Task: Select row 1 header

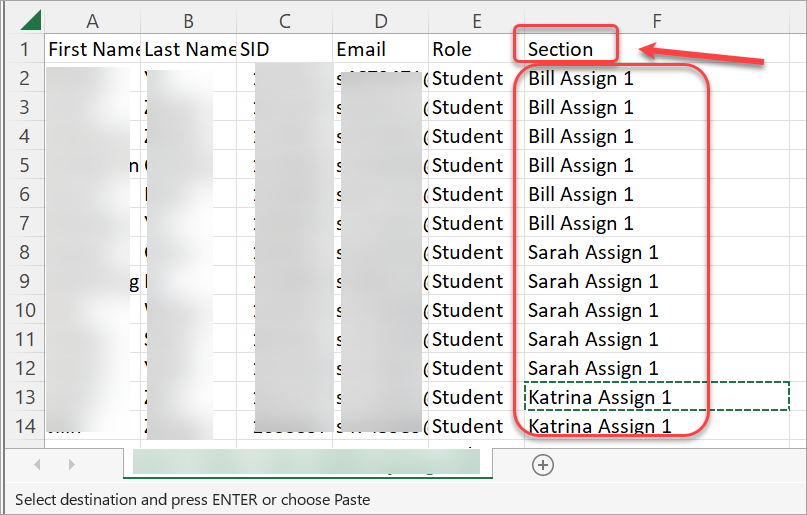Action: (x=25, y=49)
